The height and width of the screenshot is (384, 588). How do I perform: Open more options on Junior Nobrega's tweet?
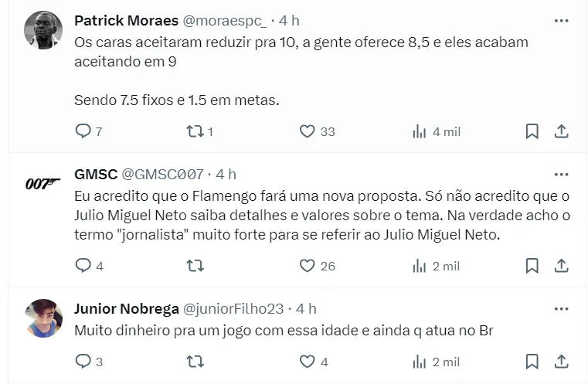pyautogui.click(x=562, y=309)
